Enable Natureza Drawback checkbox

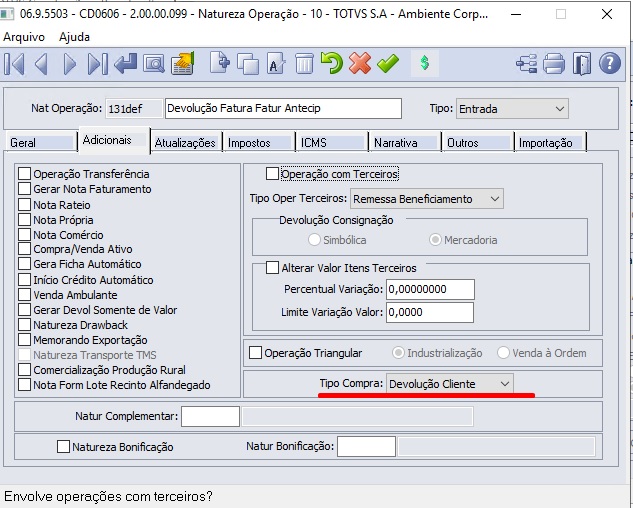[x=25, y=325]
